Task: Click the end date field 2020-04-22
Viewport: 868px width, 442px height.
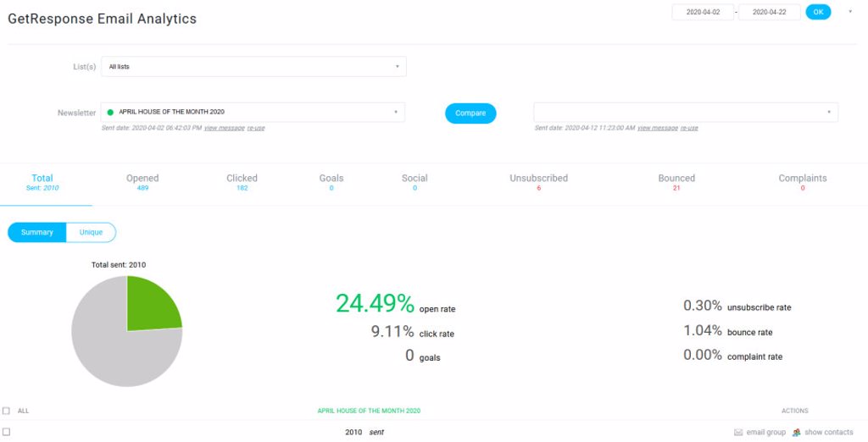Action: pyautogui.click(x=770, y=12)
